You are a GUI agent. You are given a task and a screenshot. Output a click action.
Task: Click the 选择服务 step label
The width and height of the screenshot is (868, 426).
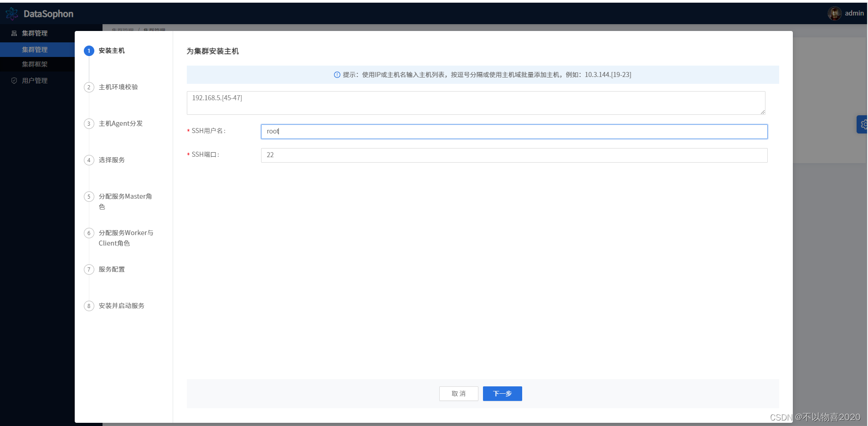coord(112,160)
